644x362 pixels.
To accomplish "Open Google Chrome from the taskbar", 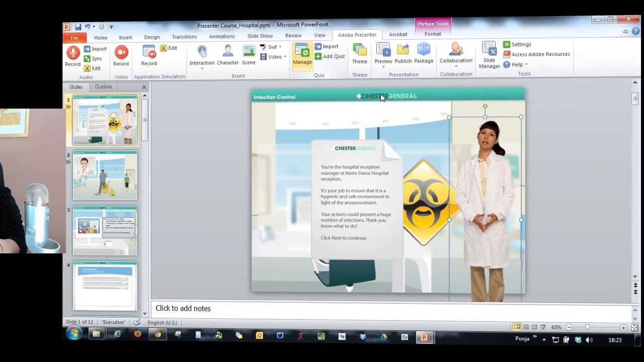I will [158, 334].
